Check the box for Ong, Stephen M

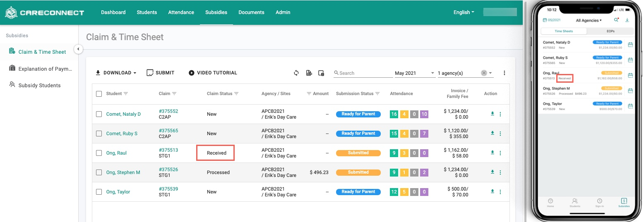click(x=99, y=172)
